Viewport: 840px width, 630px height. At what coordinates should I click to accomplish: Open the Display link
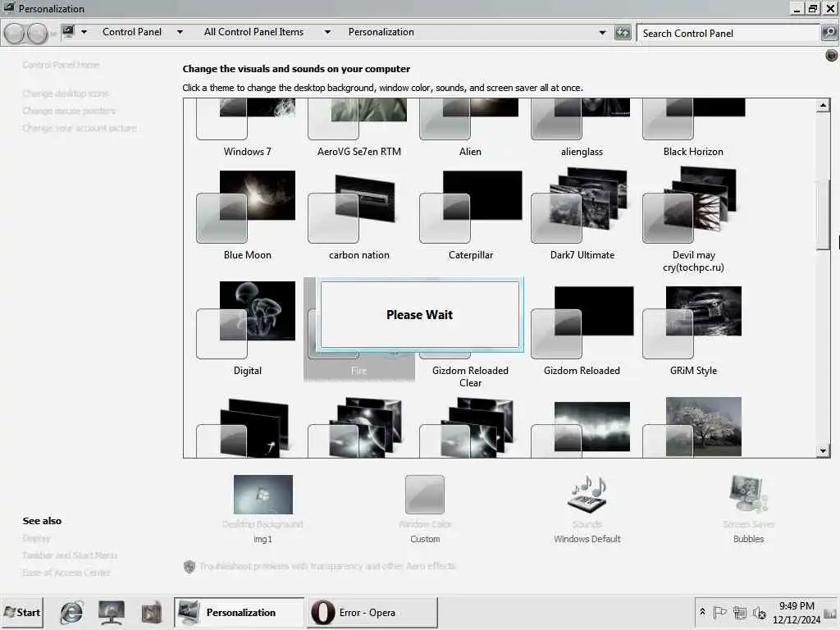[36, 538]
